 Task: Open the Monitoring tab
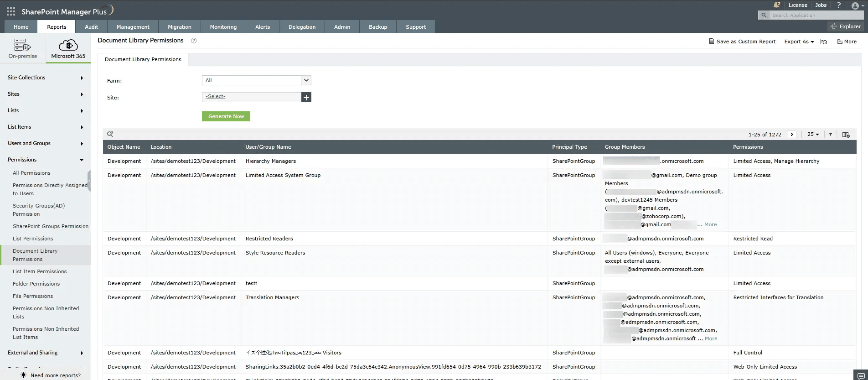(223, 27)
